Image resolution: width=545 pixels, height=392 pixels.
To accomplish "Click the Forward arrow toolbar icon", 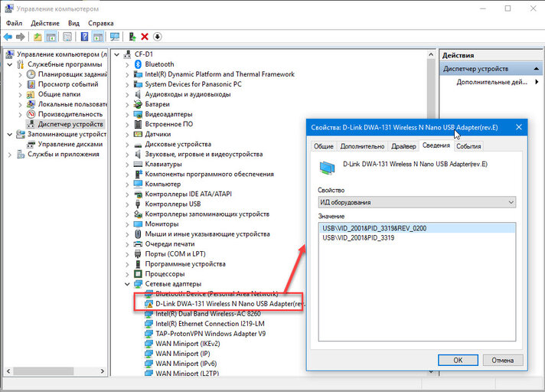I will 21,37.
